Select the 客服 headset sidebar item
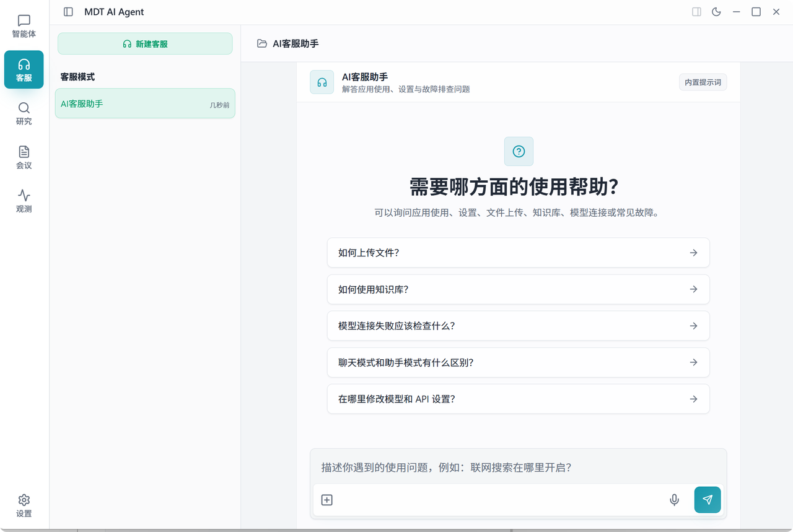This screenshot has width=793, height=532. pyautogui.click(x=24, y=69)
